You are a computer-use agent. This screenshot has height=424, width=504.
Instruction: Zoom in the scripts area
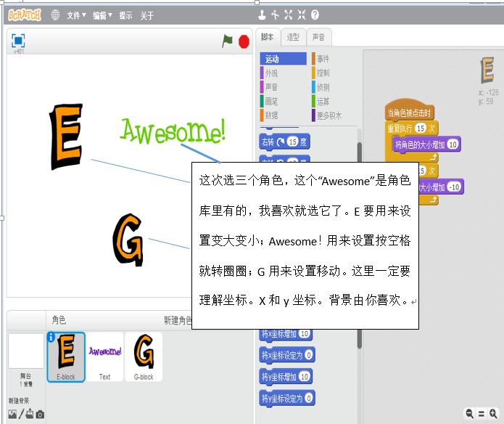493,413
